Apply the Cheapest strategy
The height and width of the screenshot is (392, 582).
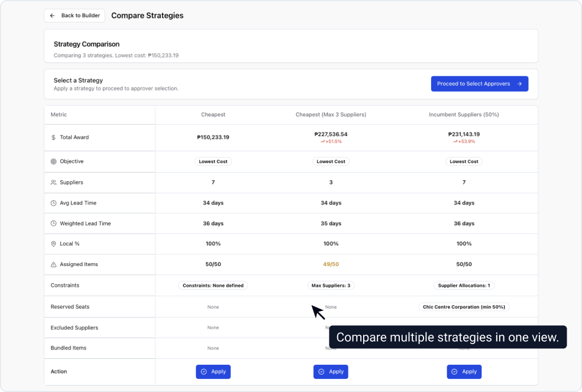[213, 371]
